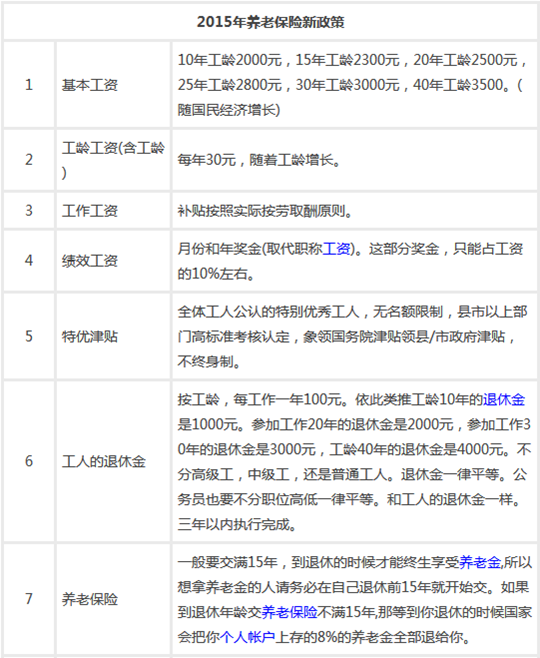The width and height of the screenshot is (540, 658).
Task: Select the text 一般要交满15年
Action: (227, 562)
